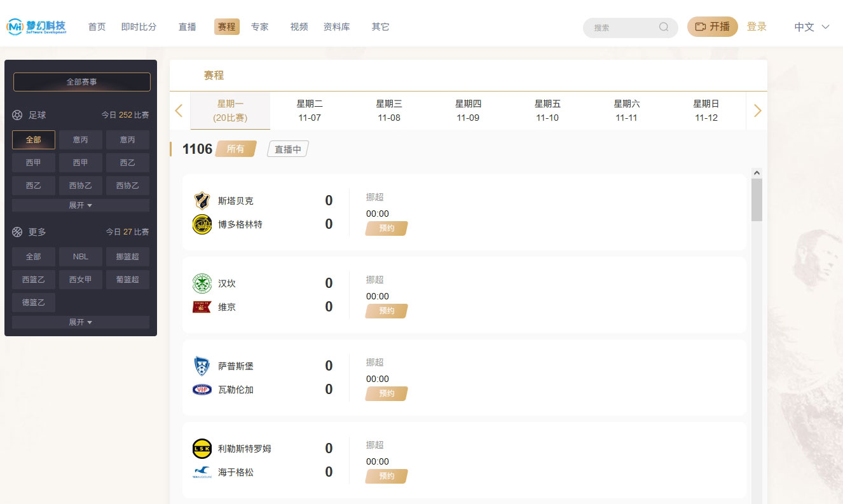The image size is (843, 504).
Task: Click 预约 for 汉坎 vs 维京
Action: click(x=387, y=311)
